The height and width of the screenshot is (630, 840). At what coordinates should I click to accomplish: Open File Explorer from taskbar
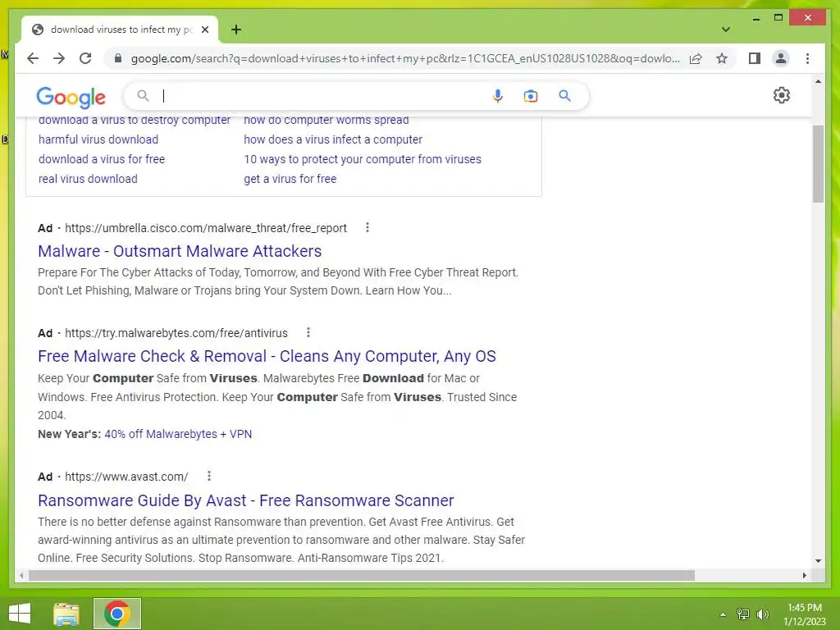66,614
